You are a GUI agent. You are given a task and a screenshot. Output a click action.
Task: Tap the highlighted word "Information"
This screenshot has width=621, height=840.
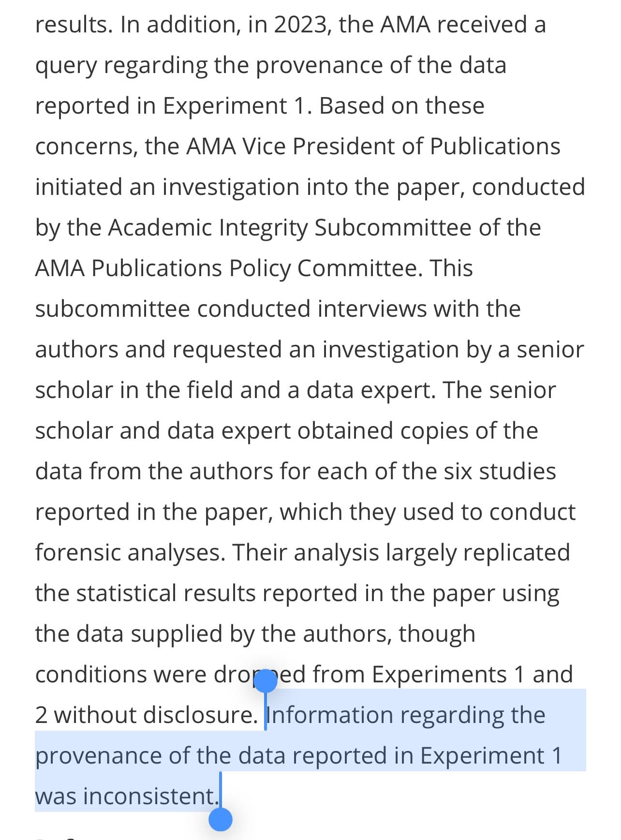click(330, 715)
